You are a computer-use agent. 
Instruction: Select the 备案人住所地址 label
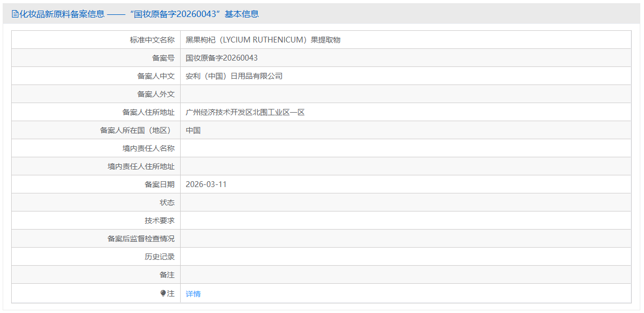point(148,112)
